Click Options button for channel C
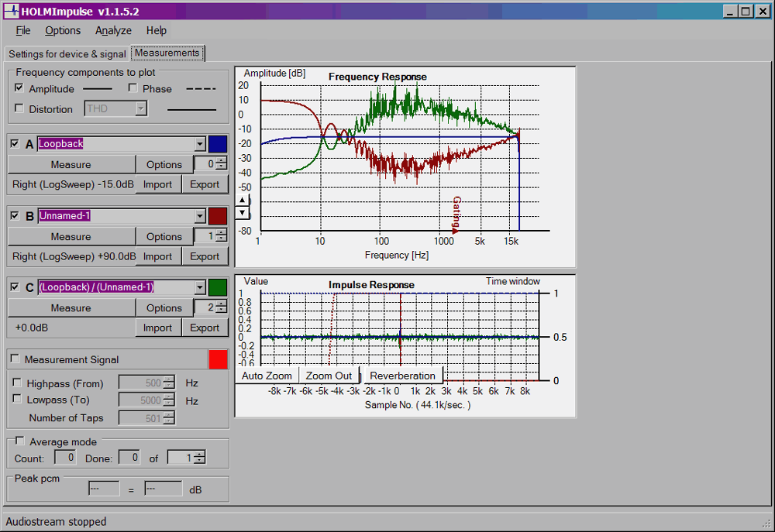 pyautogui.click(x=164, y=307)
